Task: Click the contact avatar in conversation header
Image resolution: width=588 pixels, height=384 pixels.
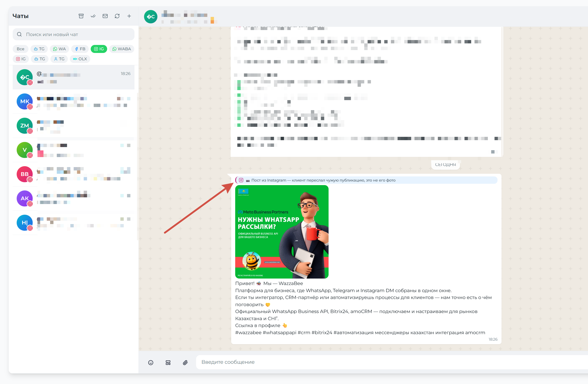Action: point(151,16)
